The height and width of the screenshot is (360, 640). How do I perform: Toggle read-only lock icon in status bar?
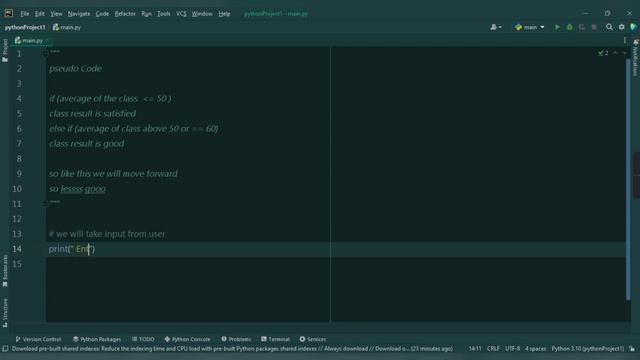[x=632, y=349]
